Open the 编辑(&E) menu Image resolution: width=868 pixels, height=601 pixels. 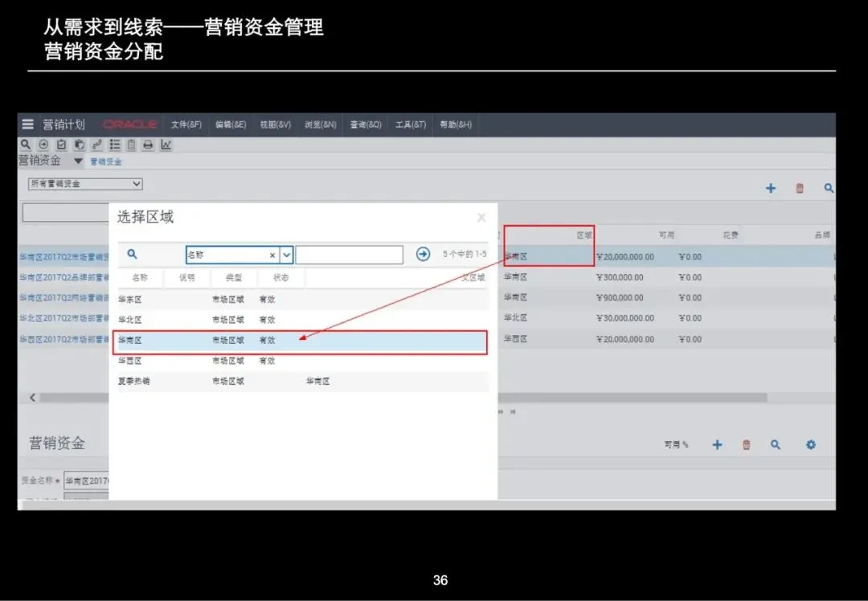tap(231, 125)
